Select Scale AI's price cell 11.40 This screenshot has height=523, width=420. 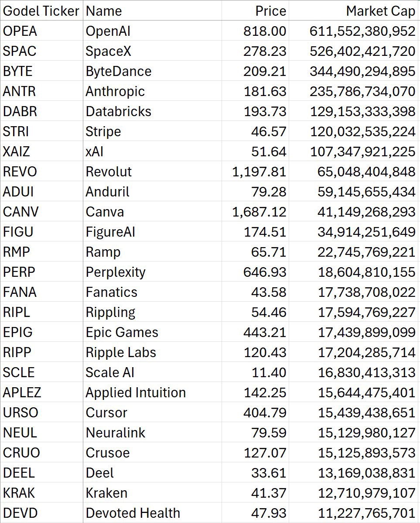pyautogui.click(x=269, y=372)
